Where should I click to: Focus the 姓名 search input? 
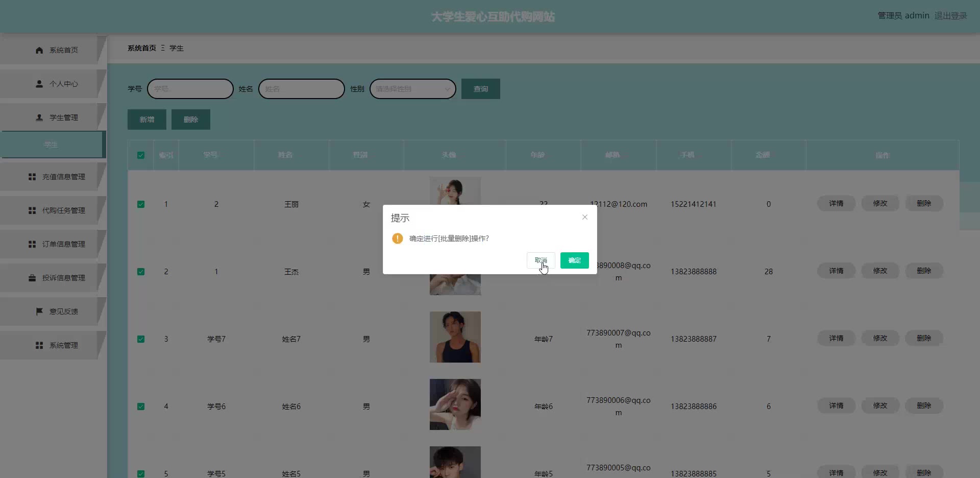(302, 89)
